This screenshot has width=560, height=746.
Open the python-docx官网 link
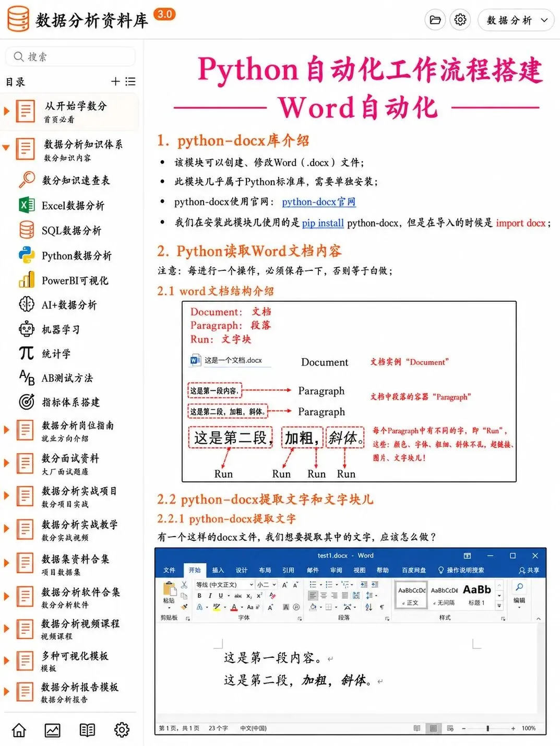pos(319,202)
